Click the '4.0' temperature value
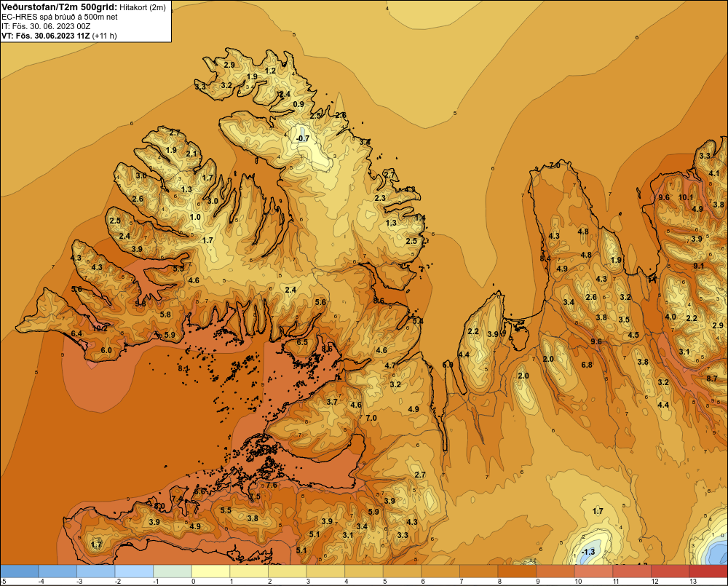The image size is (728, 586). (670, 317)
